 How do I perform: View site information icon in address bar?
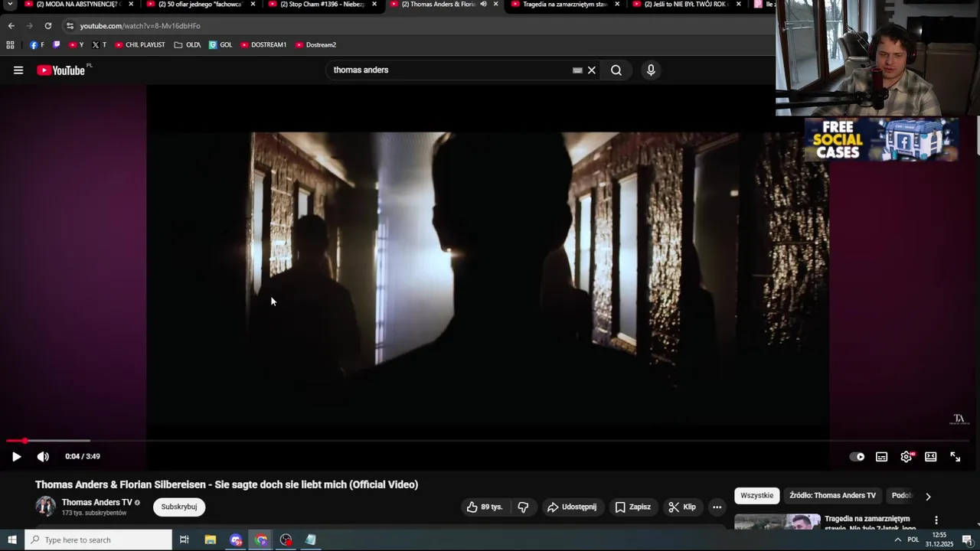pyautogui.click(x=70, y=25)
